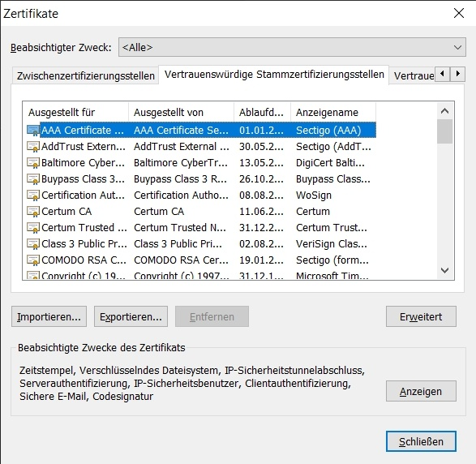
Task: Click the certificate icon of the Certification Authority WoSign row
Action: [x=33, y=195]
